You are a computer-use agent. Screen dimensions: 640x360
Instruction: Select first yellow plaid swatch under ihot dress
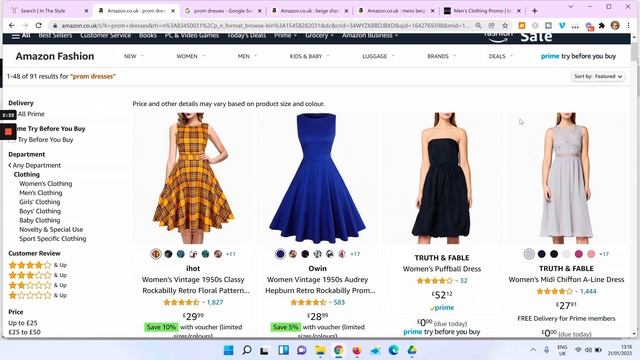(x=156, y=254)
